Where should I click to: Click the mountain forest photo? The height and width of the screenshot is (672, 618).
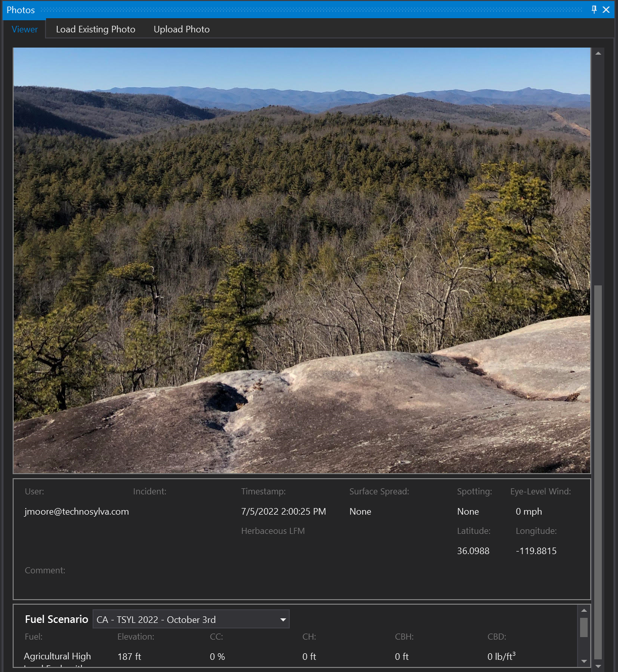point(301,261)
